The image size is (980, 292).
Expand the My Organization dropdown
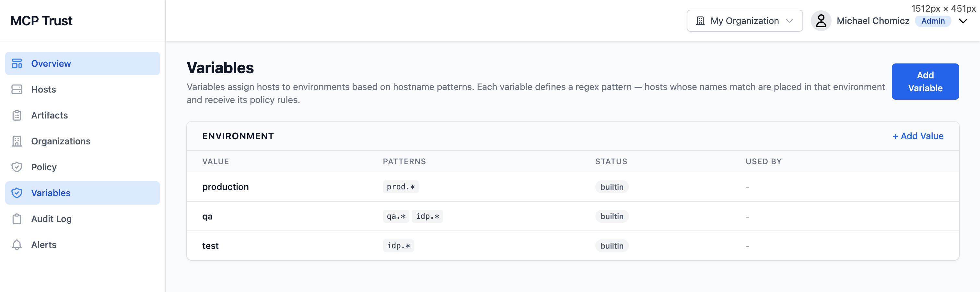click(x=744, y=20)
